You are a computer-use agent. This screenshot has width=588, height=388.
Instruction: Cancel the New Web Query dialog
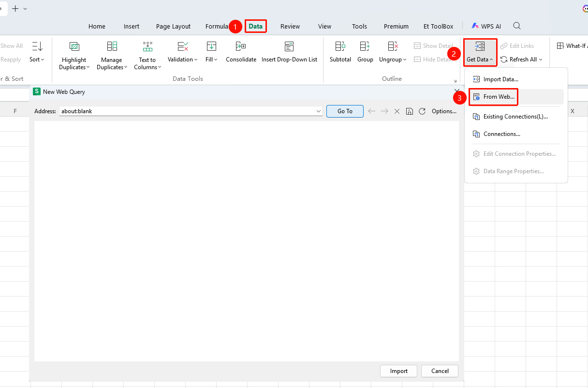click(x=440, y=371)
